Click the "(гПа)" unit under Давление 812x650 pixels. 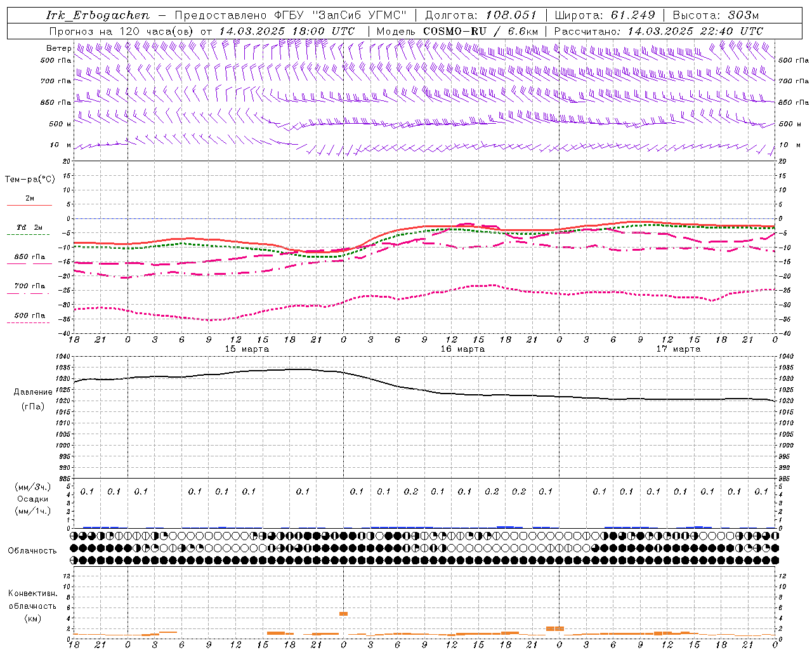33,407
